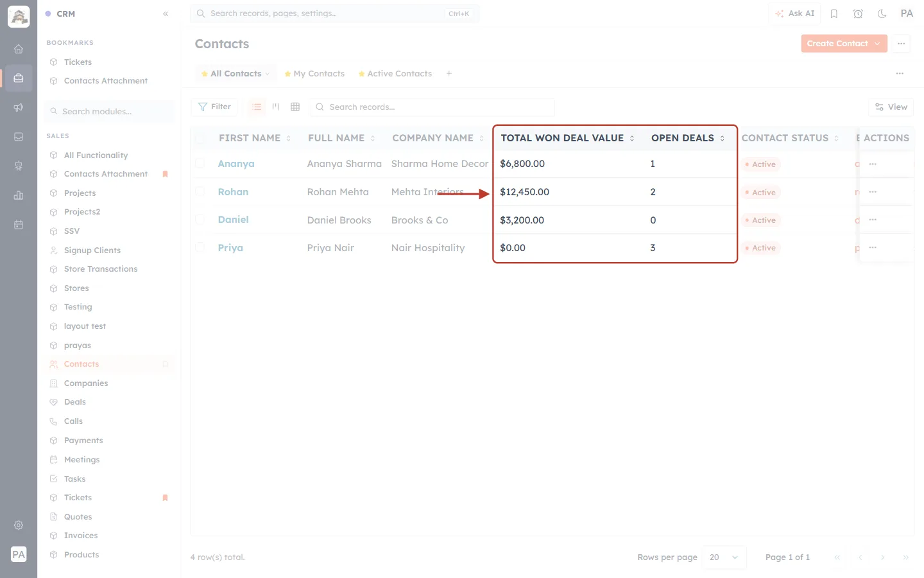Sort by the Contact Status column
The width and height of the screenshot is (924, 578).
tap(790, 138)
